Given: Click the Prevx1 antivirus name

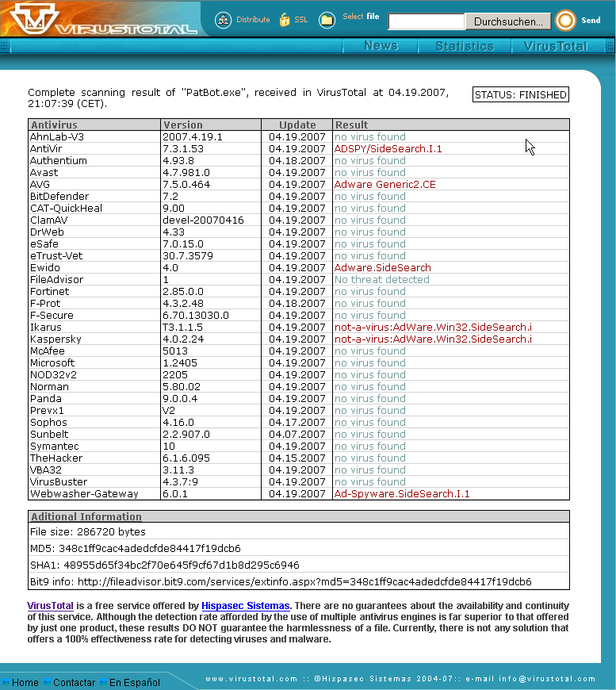Looking at the screenshot, I should pos(47,410).
